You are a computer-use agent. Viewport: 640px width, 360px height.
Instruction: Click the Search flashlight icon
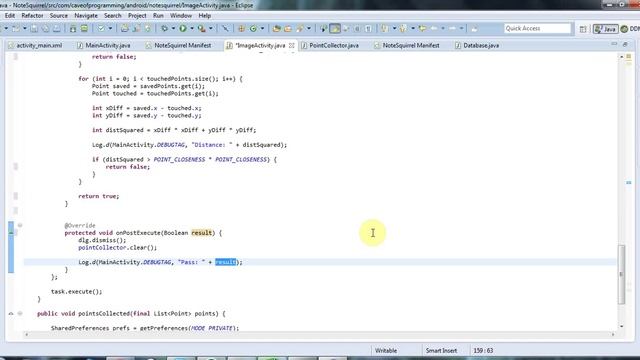click(x=300, y=29)
